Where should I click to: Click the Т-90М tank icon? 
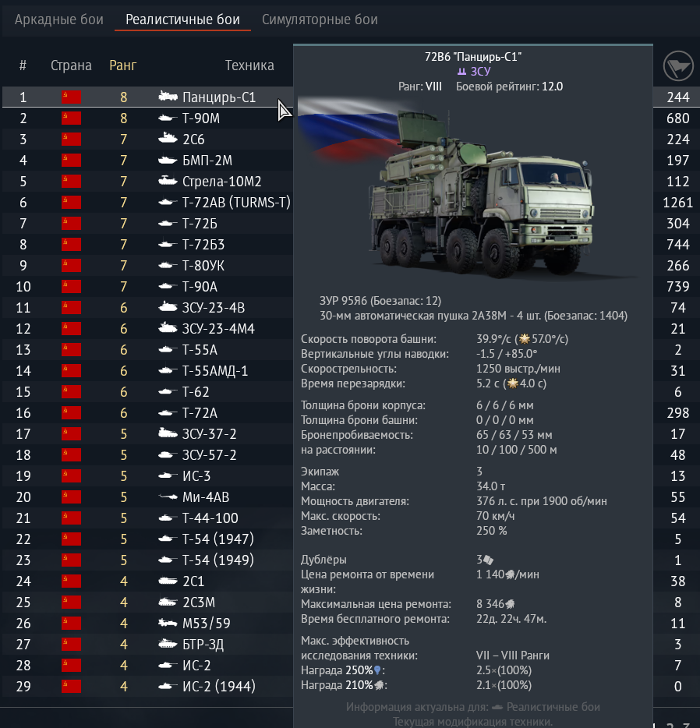click(168, 118)
